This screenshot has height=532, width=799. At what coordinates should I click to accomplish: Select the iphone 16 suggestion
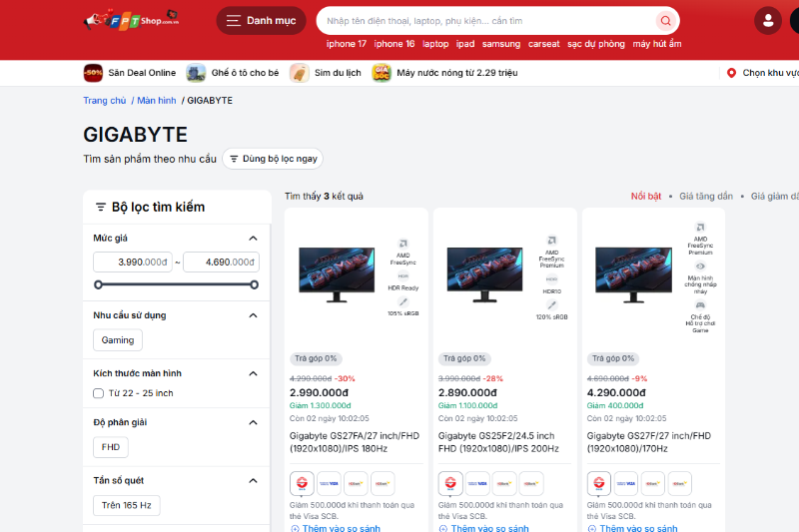point(395,44)
